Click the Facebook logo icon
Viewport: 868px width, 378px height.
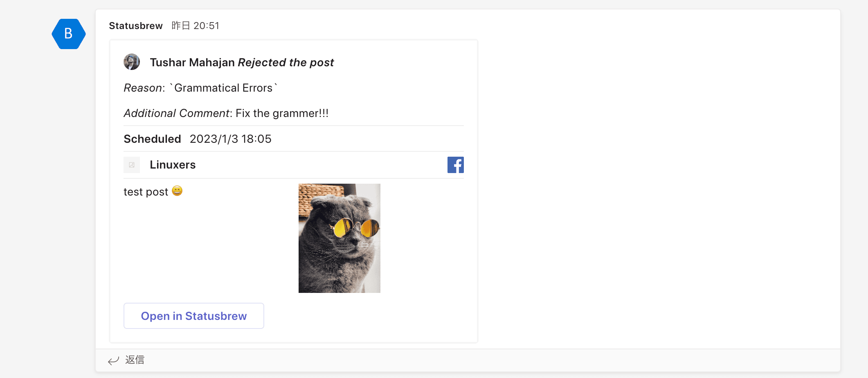tap(455, 165)
